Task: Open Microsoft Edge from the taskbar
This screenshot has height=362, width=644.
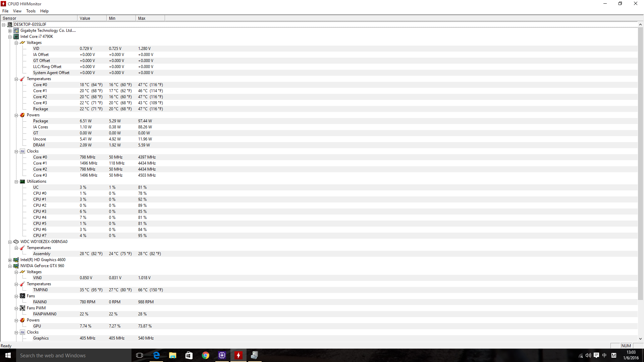Action: [x=156, y=355]
